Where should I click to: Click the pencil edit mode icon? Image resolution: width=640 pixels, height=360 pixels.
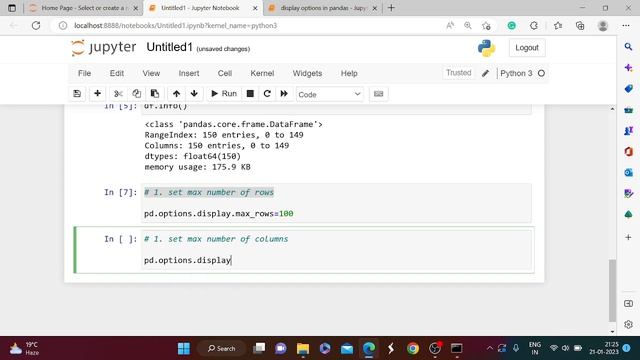click(485, 73)
